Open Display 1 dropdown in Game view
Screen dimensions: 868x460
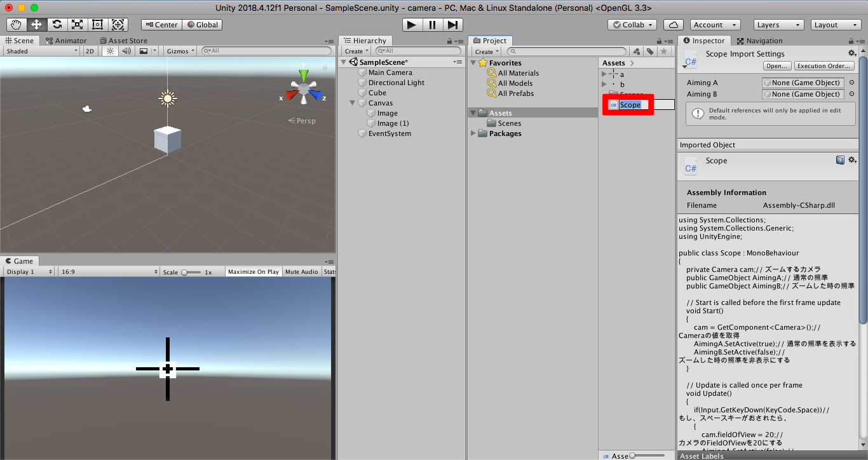pos(29,272)
